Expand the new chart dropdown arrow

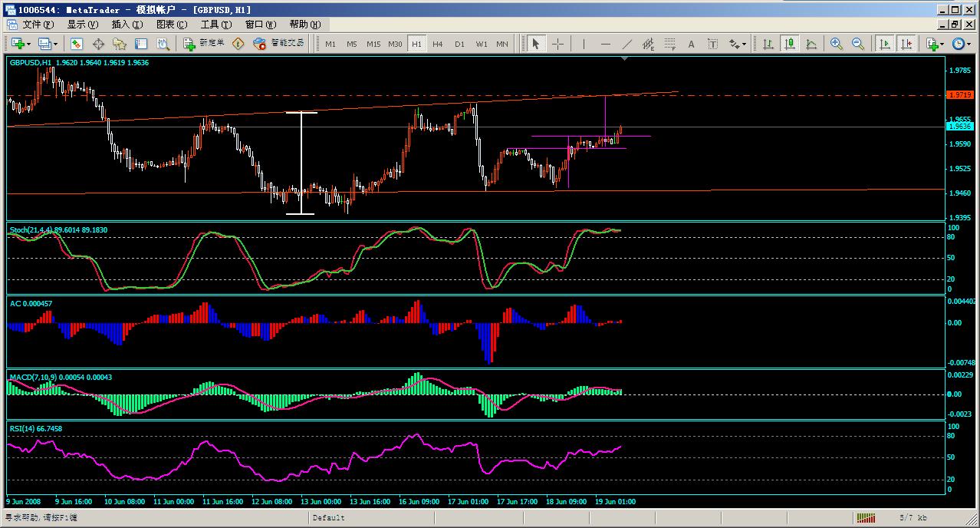pos(28,44)
